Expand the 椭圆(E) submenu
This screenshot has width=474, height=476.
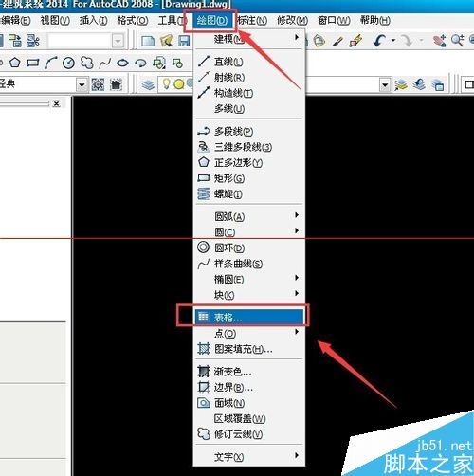[249, 280]
